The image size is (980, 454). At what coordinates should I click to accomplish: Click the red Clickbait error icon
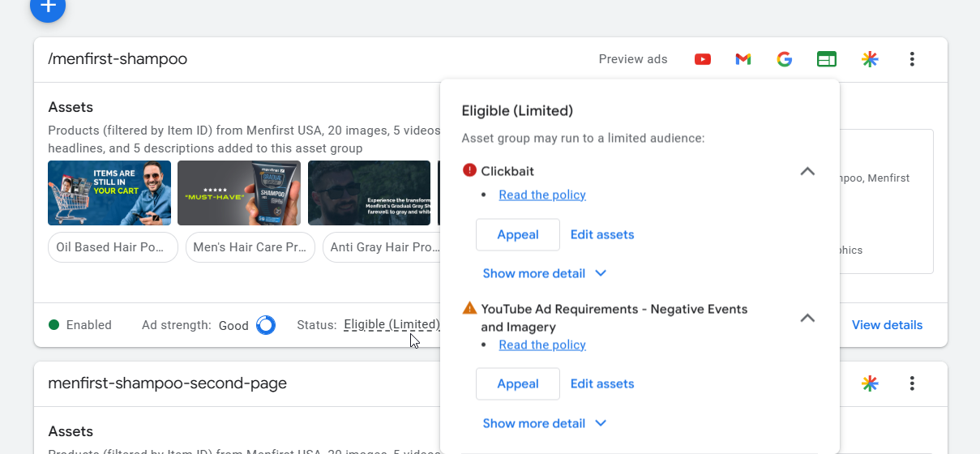point(469,170)
